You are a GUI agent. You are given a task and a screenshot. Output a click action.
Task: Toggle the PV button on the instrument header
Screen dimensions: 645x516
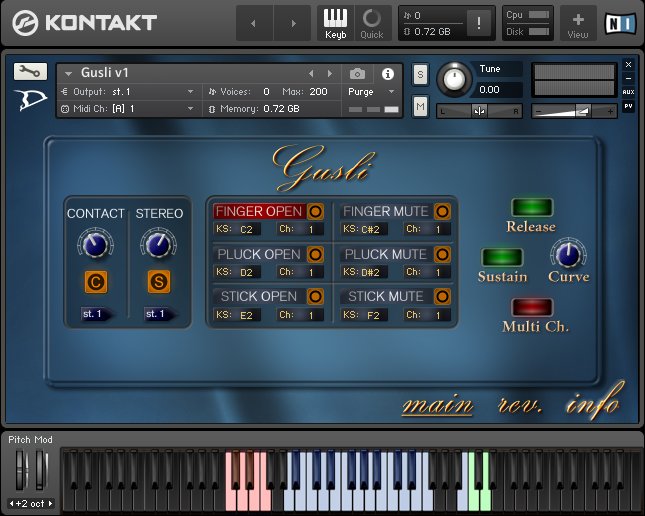628,107
